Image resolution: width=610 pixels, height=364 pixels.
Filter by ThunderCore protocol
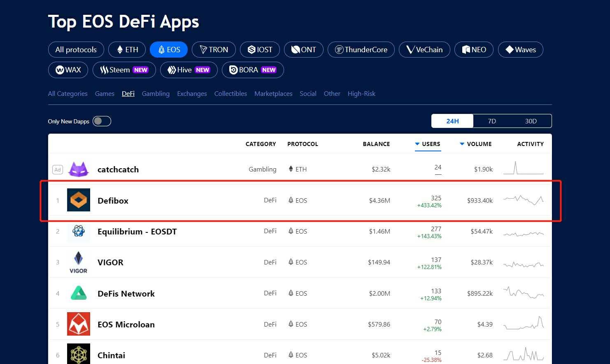coord(361,49)
